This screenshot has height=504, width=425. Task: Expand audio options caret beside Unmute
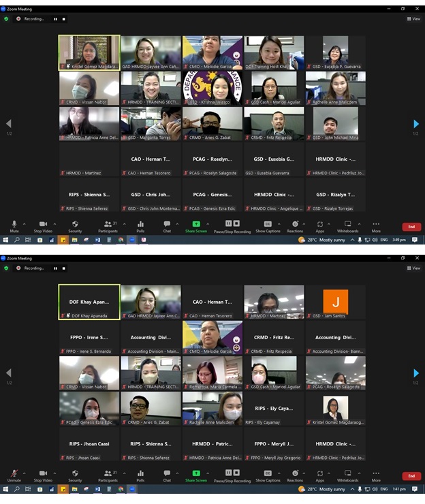pos(24,473)
